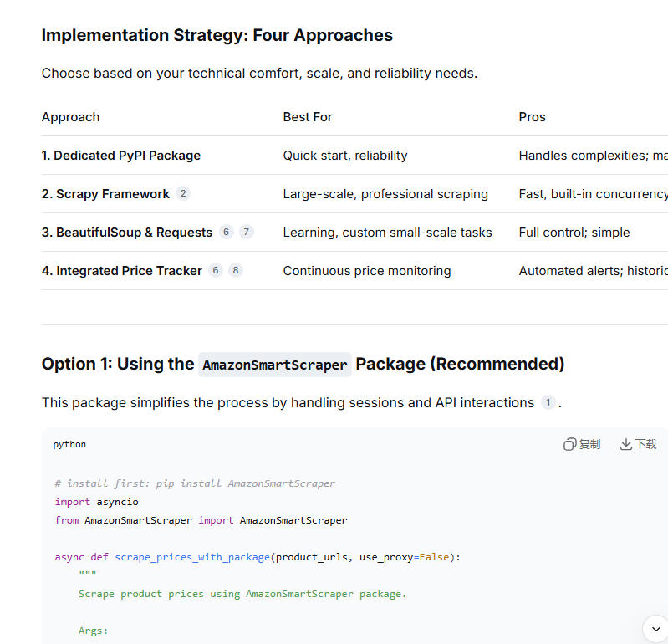The image size is (668, 644).
Task: Select the "1. Dedicated PyPI Package" row label
Action: [121, 156]
